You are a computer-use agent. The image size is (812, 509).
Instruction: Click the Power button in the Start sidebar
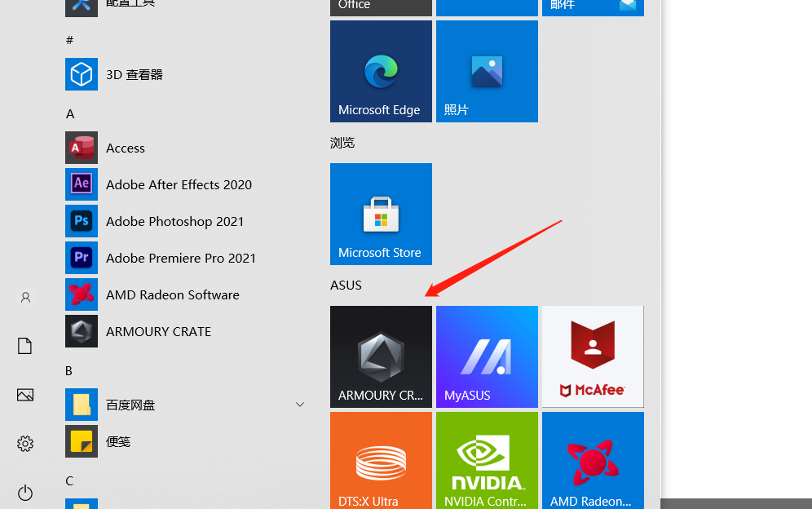25,493
